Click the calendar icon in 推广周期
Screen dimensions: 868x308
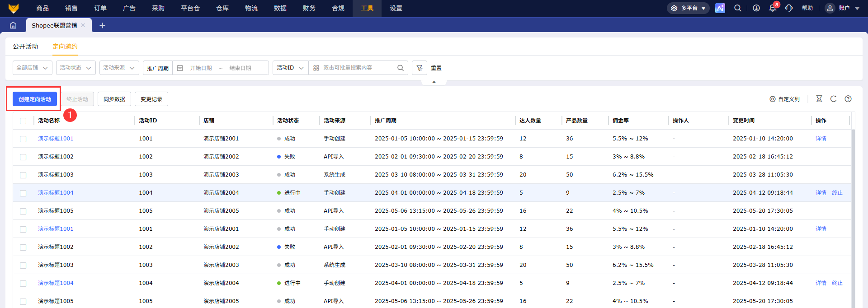click(180, 68)
